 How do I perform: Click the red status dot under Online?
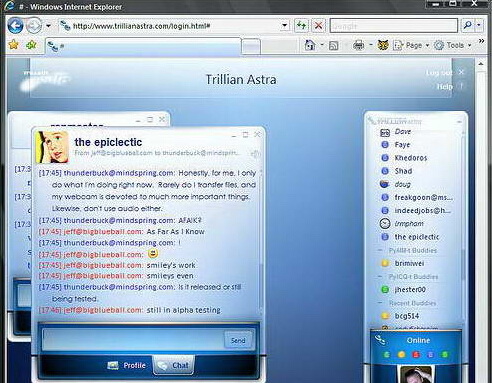tap(416, 354)
